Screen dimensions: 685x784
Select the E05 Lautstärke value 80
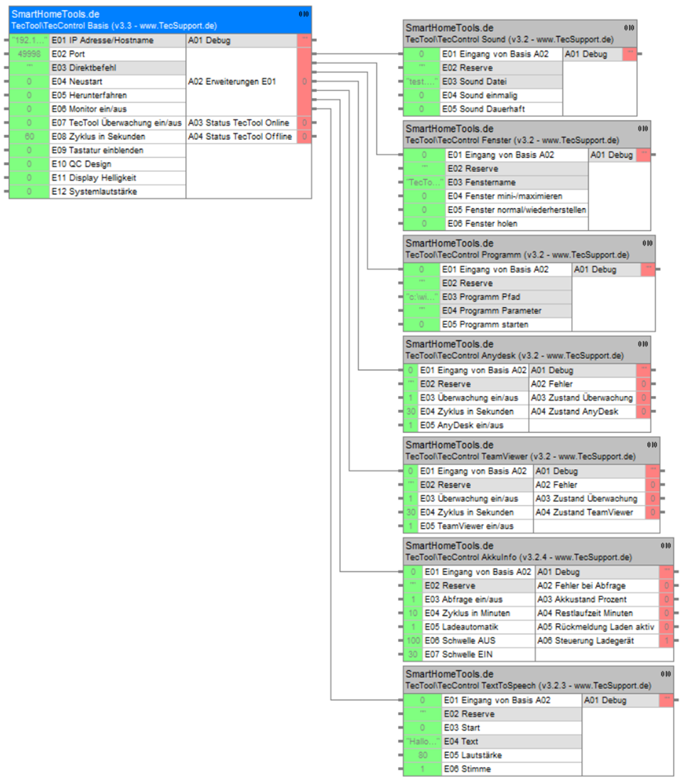click(422, 755)
